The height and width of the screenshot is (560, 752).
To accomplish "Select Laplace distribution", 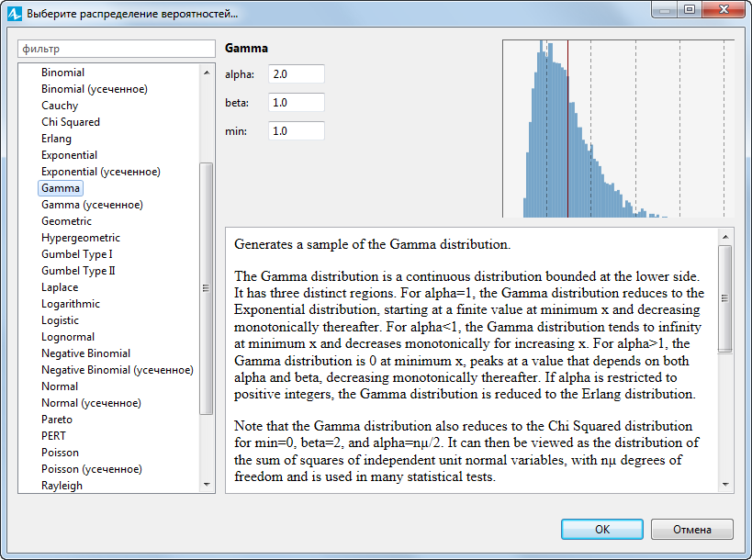I will click(x=60, y=287).
